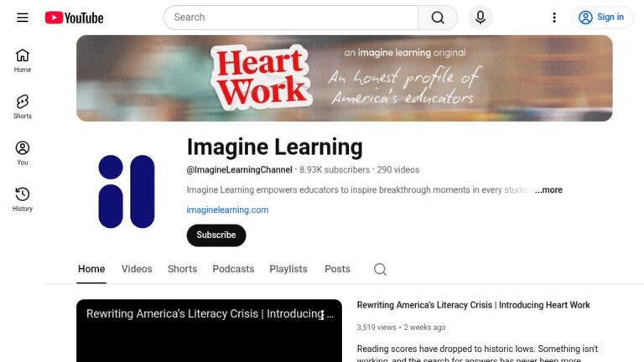Open the hamburger guide menu
The width and height of the screenshot is (644, 362).
click(23, 18)
